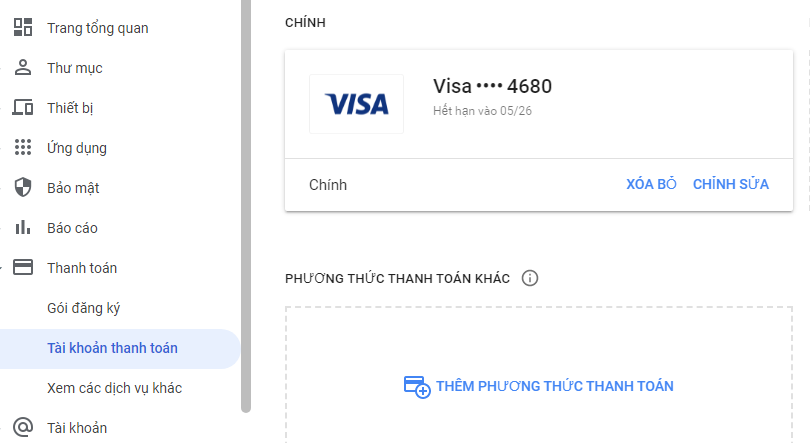Click the Thiết bị devices icon
The image size is (810, 443).
pyautogui.click(x=22, y=108)
